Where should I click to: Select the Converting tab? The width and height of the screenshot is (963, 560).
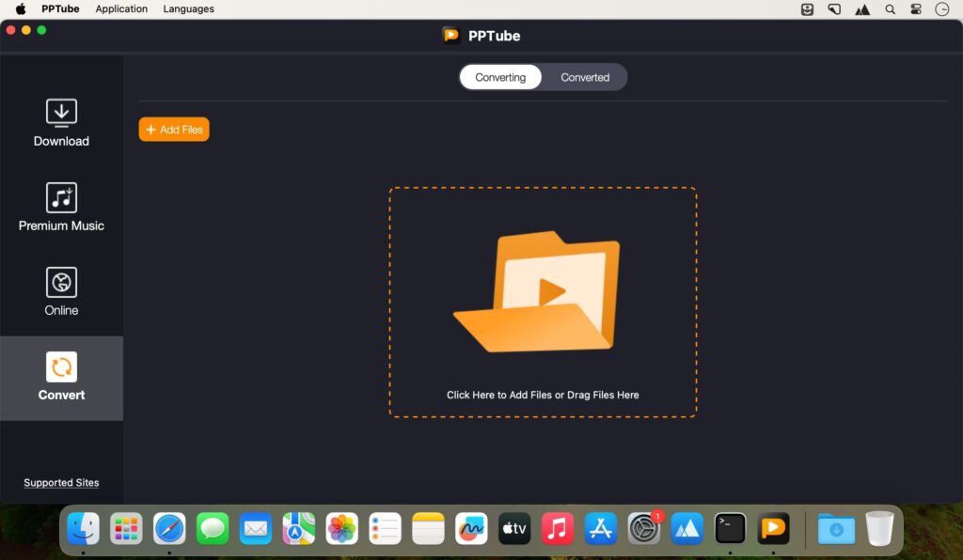(499, 77)
